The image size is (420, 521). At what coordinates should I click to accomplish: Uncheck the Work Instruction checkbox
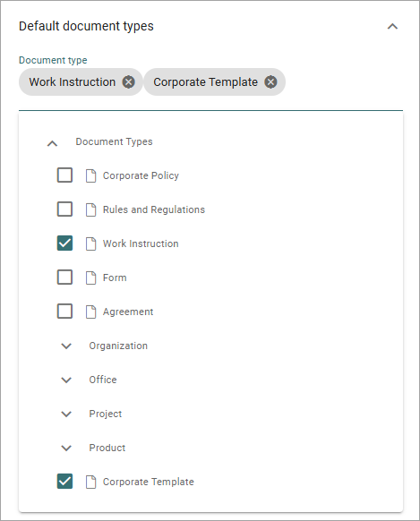(x=64, y=243)
